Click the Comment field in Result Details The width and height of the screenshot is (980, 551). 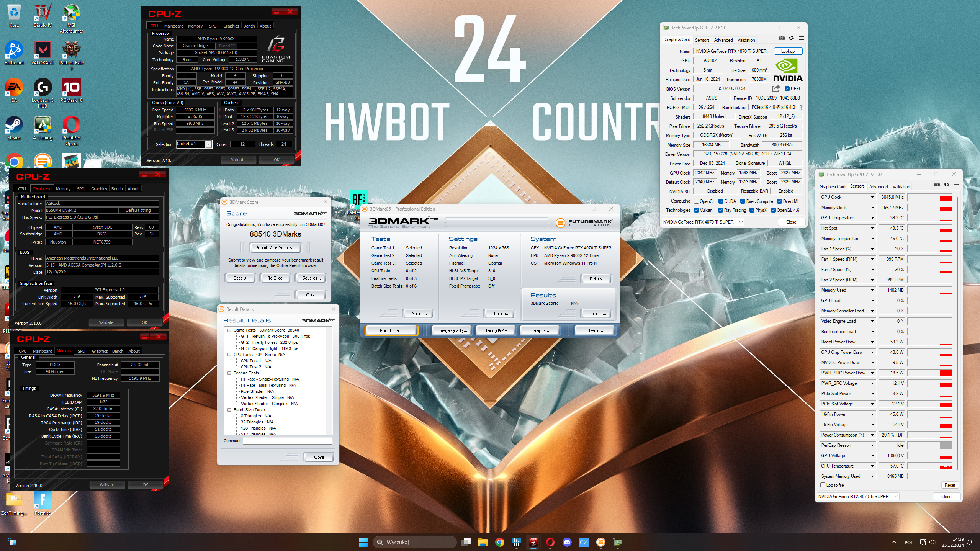(x=288, y=441)
